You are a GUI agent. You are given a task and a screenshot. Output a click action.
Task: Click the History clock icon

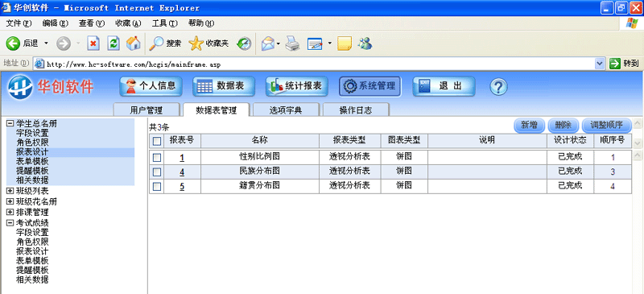click(245, 43)
